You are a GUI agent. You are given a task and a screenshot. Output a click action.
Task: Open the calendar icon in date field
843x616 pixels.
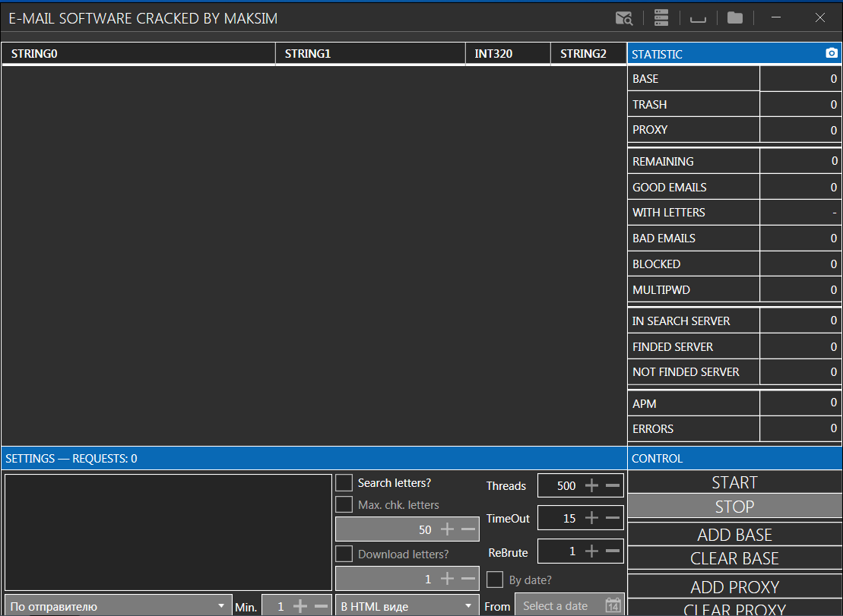tap(613, 605)
